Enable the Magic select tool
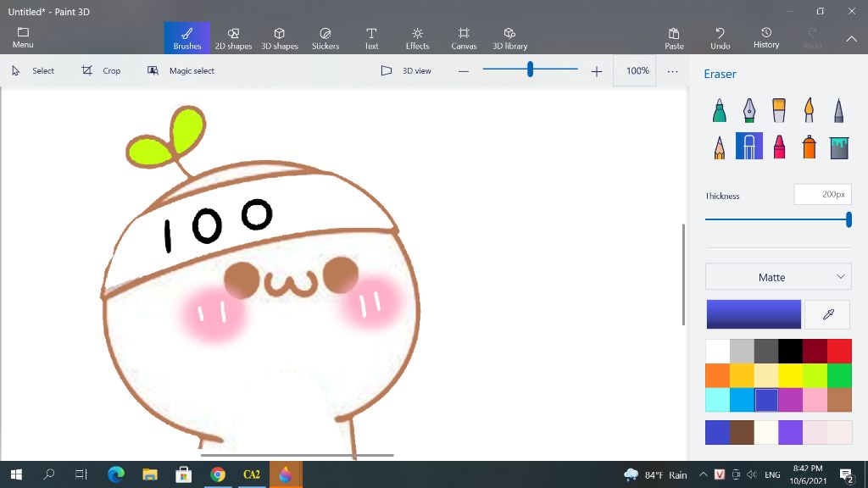 pos(181,71)
